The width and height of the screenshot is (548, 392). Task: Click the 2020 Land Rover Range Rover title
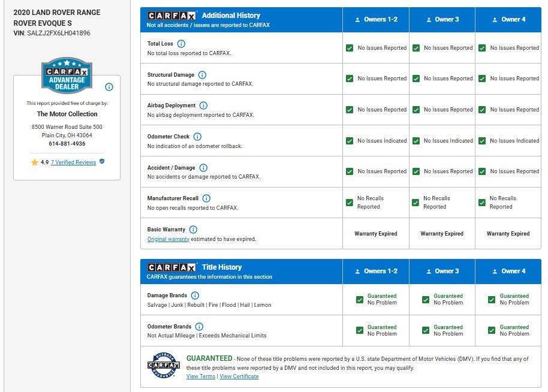click(x=56, y=18)
